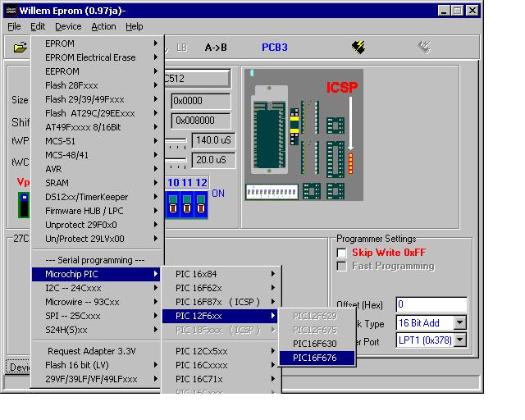This screenshot has width=525, height=420.
Task: Select AVR device category
Action: 96,169
